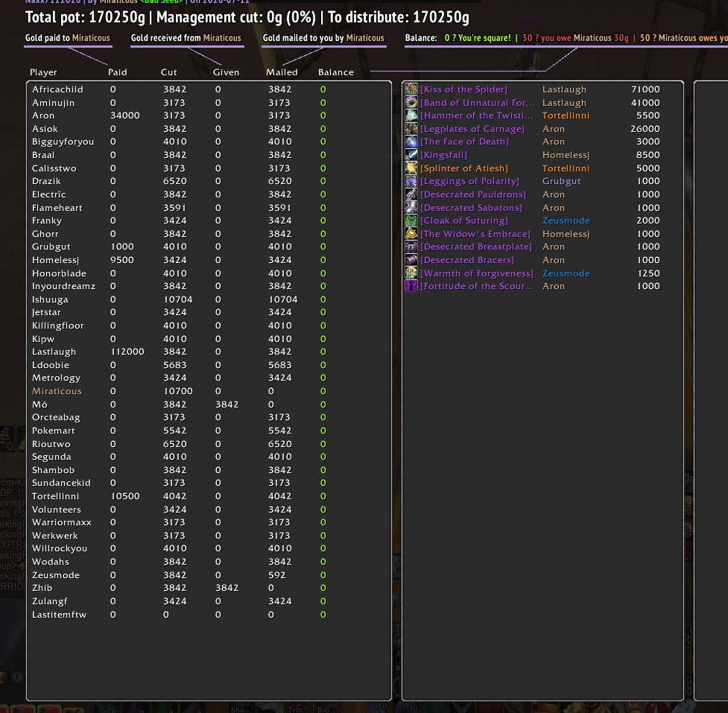Open the [Legplates of Carnage] item link

472,129
